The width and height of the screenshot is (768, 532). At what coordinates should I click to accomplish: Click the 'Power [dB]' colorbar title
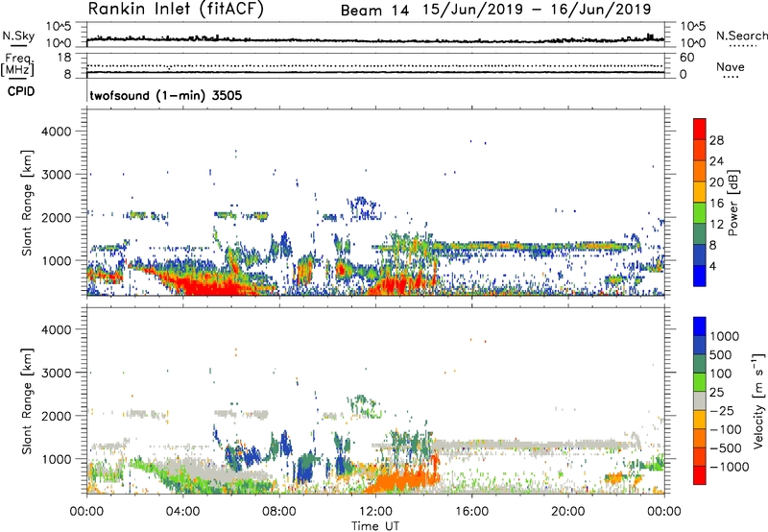coord(732,203)
